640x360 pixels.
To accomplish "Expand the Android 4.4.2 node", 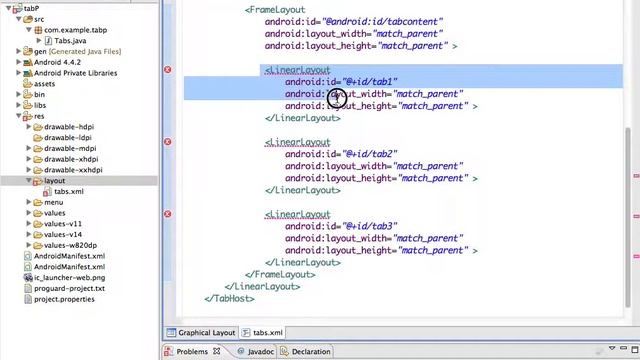I will (x=18, y=62).
